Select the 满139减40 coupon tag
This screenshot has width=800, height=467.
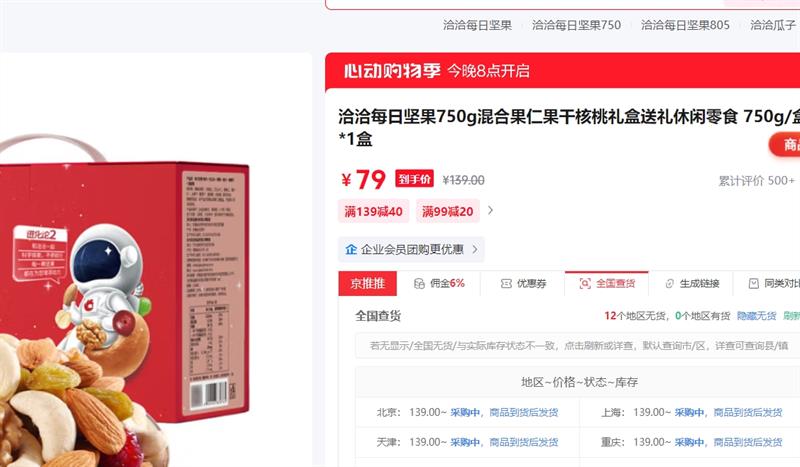tap(373, 211)
